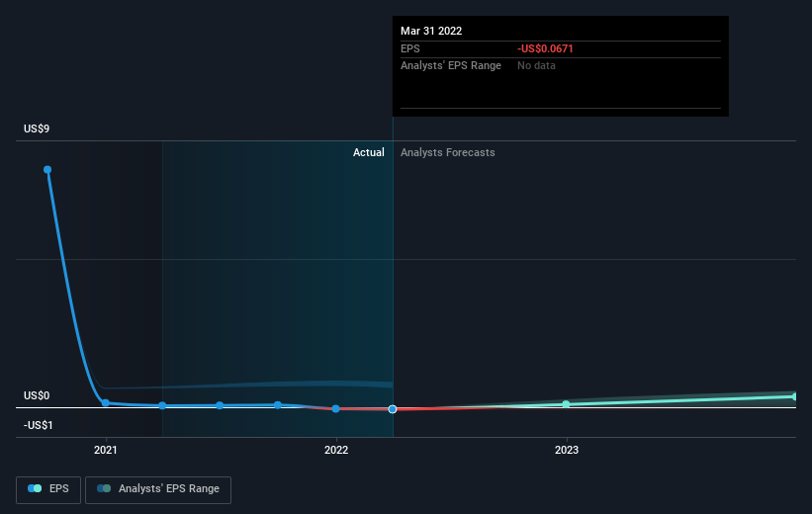Click the 2022 x-axis label
The image size is (812, 514).
(x=336, y=450)
